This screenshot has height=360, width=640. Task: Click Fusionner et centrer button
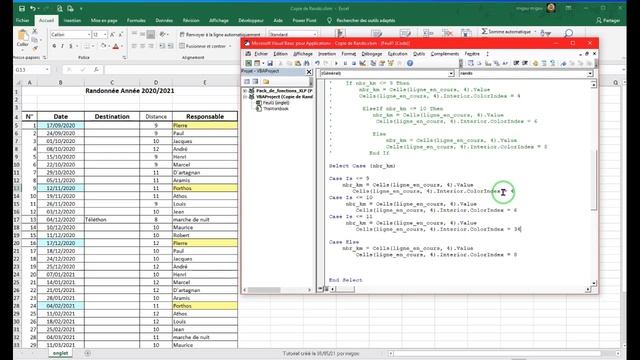[x=203, y=46]
